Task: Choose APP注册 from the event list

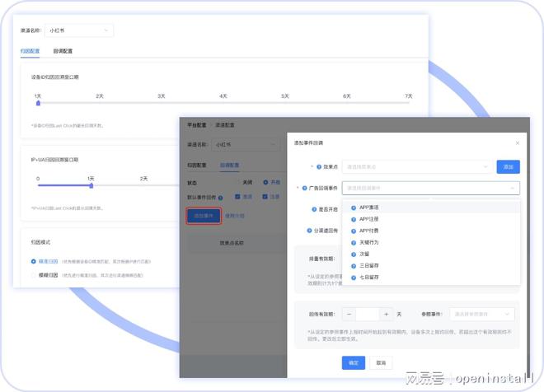Action: point(431,219)
